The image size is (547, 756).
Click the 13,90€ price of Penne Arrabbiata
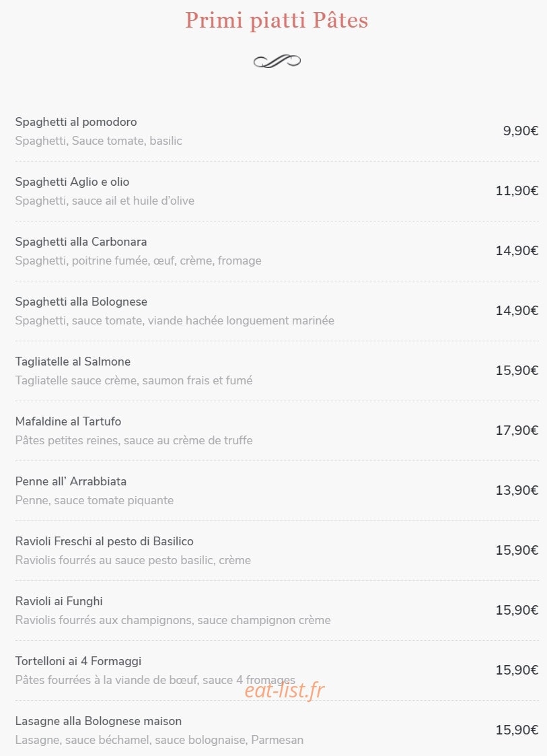[x=517, y=490]
